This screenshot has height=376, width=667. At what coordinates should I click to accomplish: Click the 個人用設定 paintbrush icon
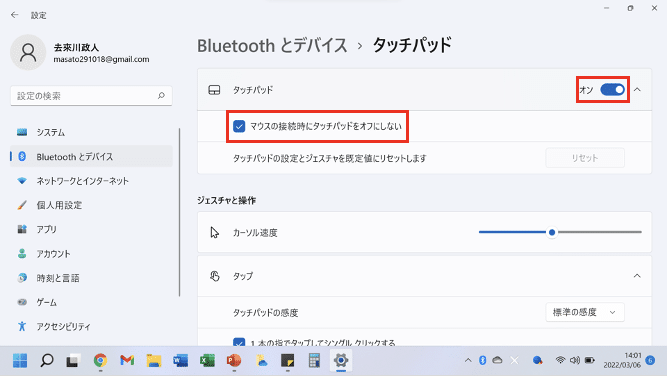[x=22, y=205]
